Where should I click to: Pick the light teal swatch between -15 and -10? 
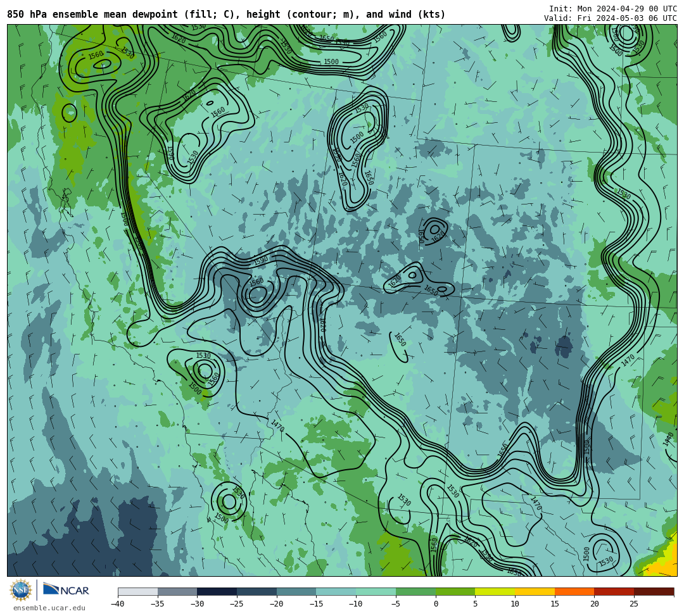pyautogui.click(x=336, y=591)
